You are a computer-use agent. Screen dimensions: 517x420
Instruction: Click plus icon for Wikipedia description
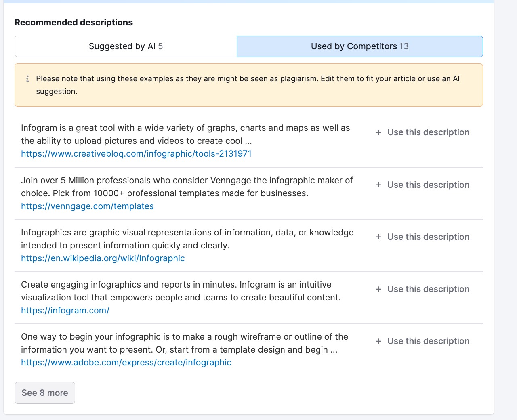point(378,237)
